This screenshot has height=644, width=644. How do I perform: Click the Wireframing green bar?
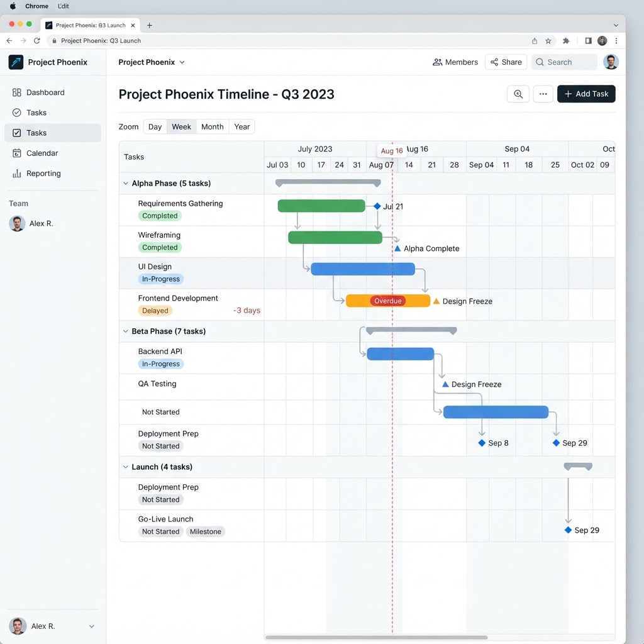coord(335,237)
